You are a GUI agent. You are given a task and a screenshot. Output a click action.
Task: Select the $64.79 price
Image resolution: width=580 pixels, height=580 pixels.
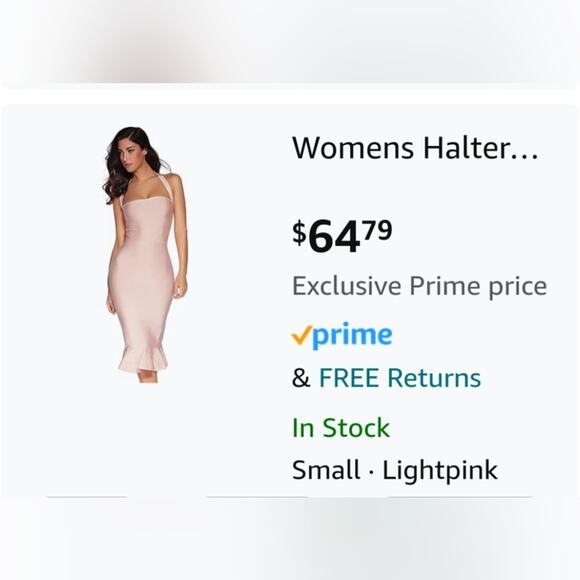342,236
